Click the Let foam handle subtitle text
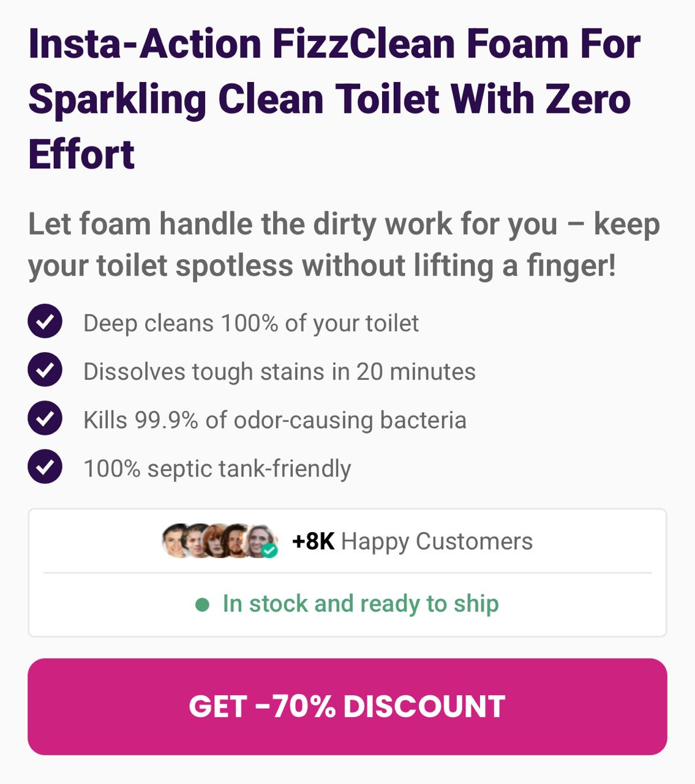The image size is (695, 784). [x=344, y=244]
